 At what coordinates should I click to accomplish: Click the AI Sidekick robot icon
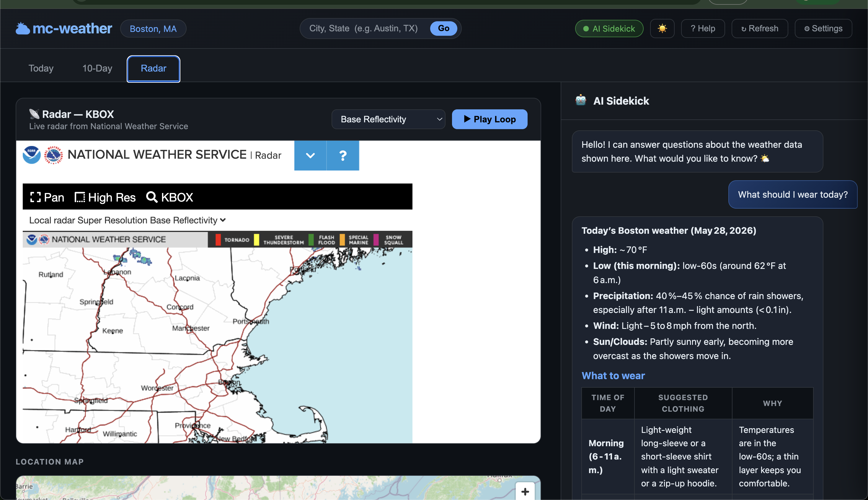580,100
